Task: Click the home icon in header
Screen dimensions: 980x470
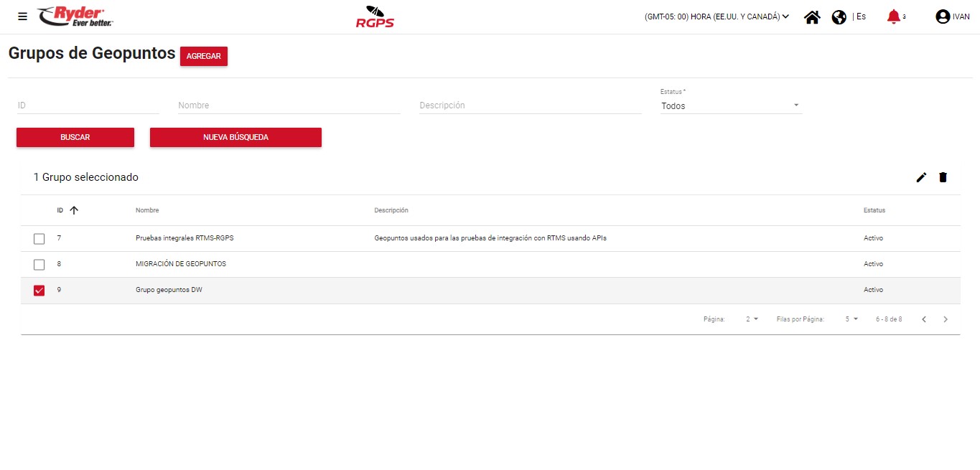Action: (812, 17)
